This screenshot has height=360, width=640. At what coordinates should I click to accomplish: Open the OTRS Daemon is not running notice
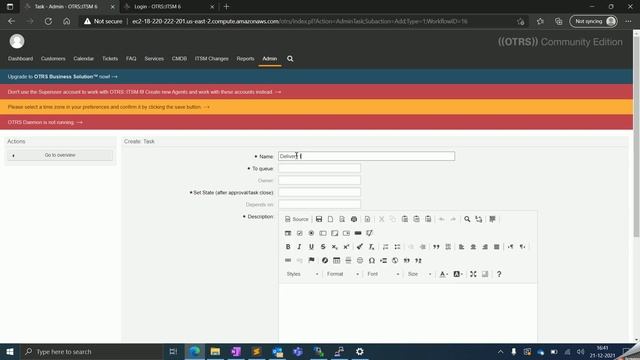[x=45, y=122]
